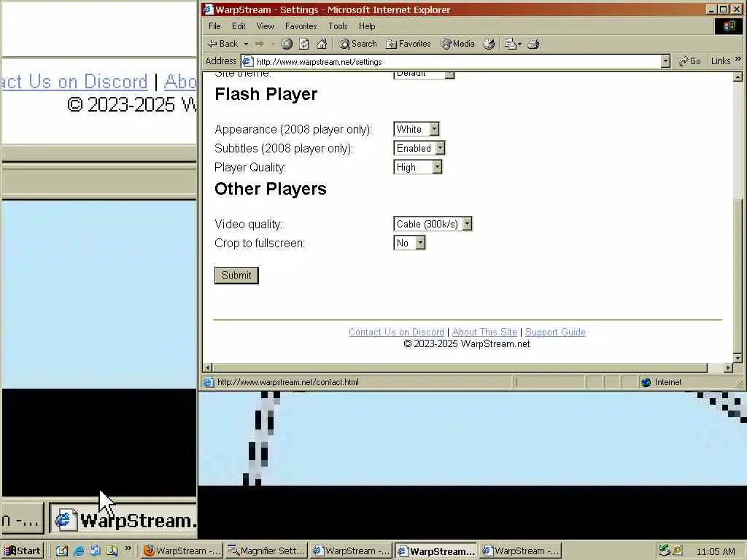Click the Flash Player heading
This screenshot has height=560, width=747.
266,94
